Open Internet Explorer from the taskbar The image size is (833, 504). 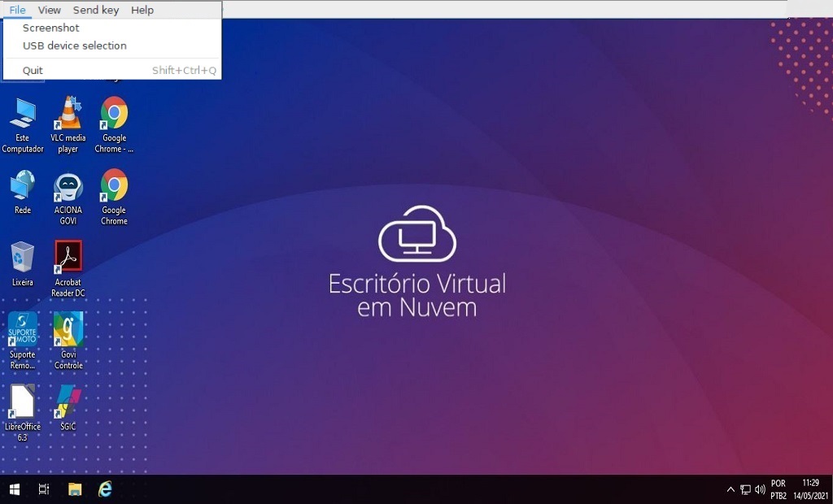[x=105, y=489]
